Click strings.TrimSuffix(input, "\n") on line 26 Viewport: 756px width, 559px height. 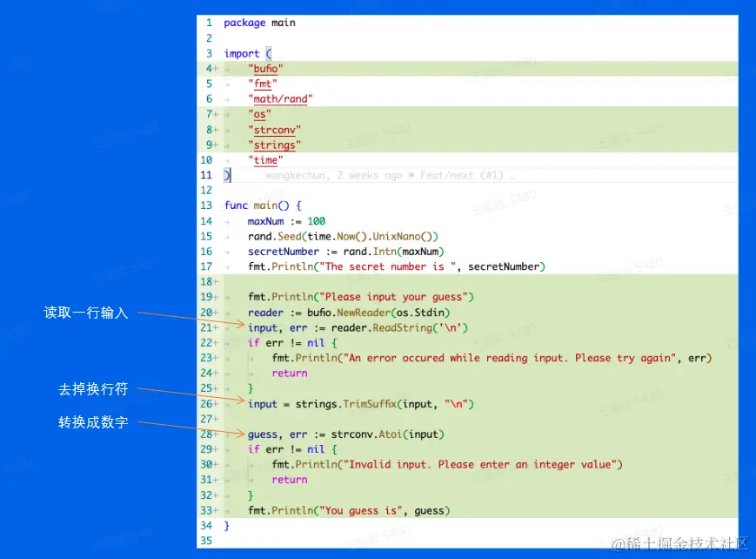385,404
